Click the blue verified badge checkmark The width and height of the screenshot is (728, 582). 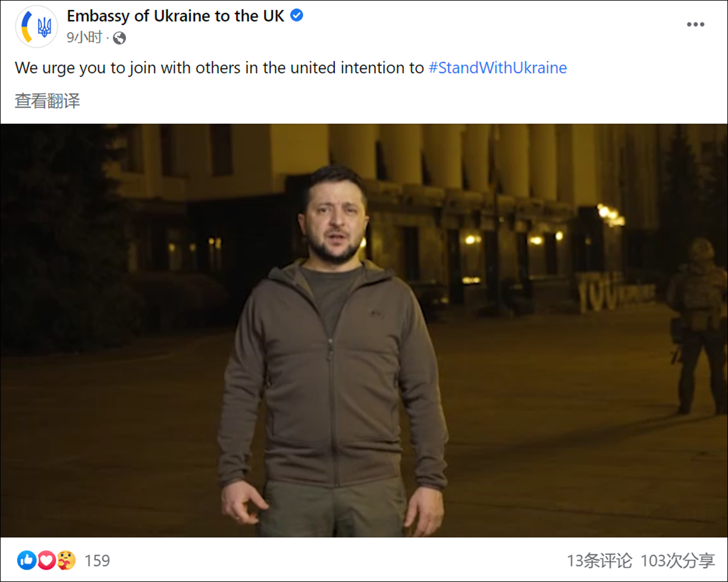coord(296,16)
